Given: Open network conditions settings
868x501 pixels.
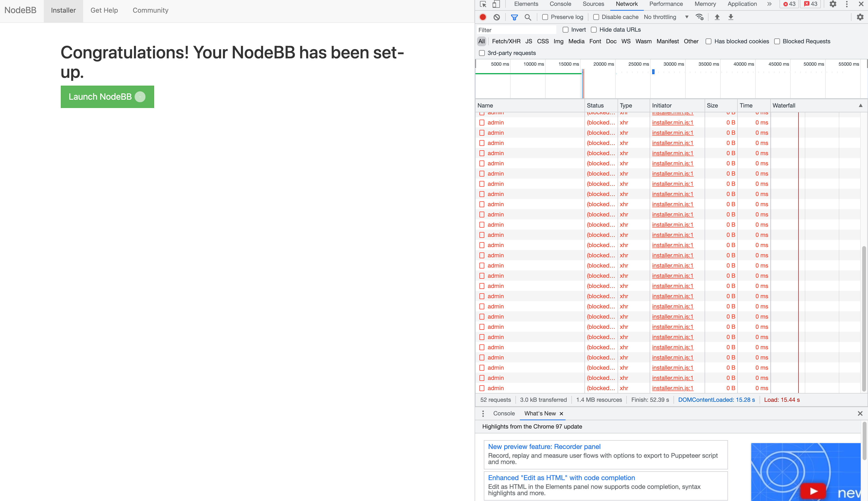Looking at the screenshot, I should tap(700, 17).
